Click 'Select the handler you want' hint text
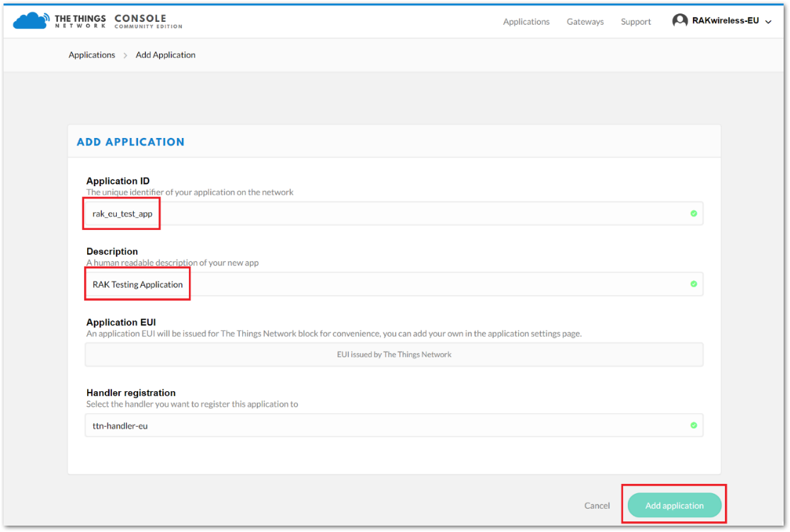The width and height of the screenshot is (790, 532). tap(192, 404)
